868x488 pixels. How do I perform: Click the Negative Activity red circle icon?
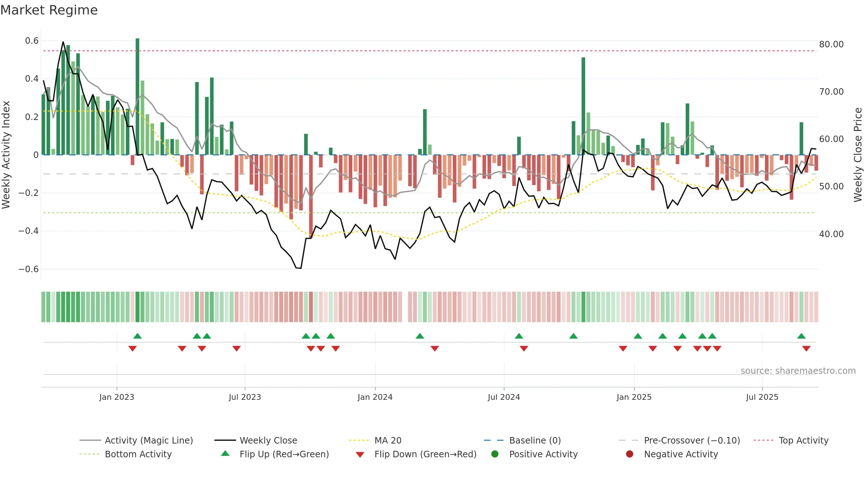point(630,454)
